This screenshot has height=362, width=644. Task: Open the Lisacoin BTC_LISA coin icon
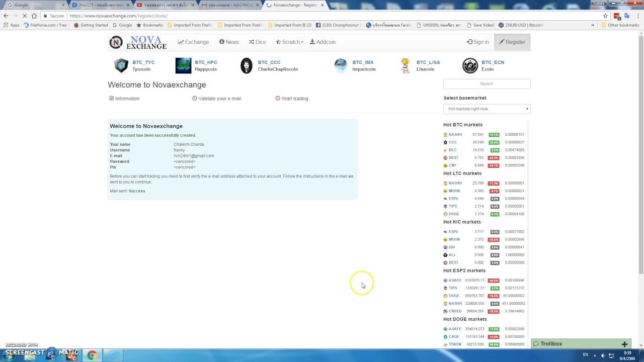pyautogui.click(x=405, y=66)
